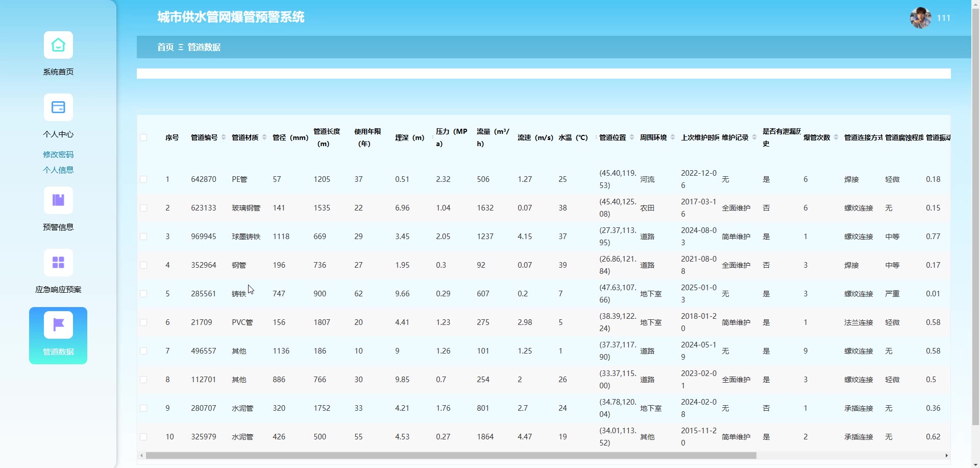Check the row for pipe 280707
The width and height of the screenshot is (980, 468).
point(143,408)
